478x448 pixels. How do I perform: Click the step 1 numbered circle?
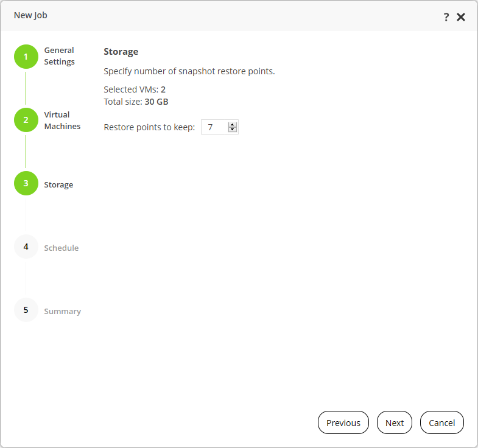click(x=26, y=57)
